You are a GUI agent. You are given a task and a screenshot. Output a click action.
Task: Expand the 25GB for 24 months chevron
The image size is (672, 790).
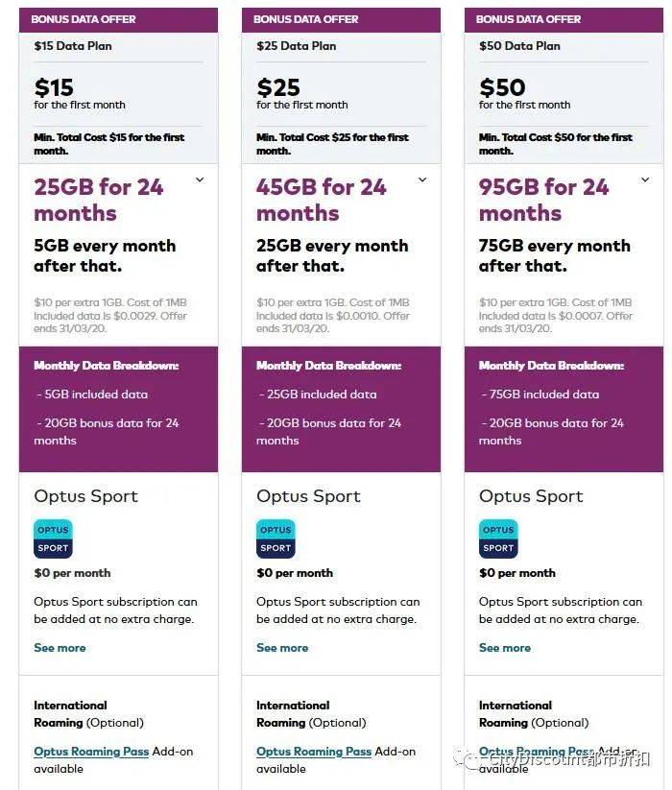tap(200, 180)
